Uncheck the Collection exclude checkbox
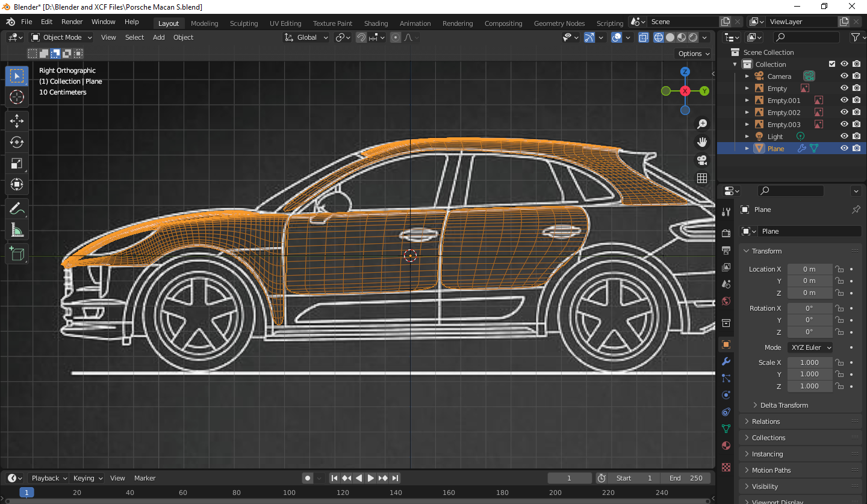 [x=832, y=64]
